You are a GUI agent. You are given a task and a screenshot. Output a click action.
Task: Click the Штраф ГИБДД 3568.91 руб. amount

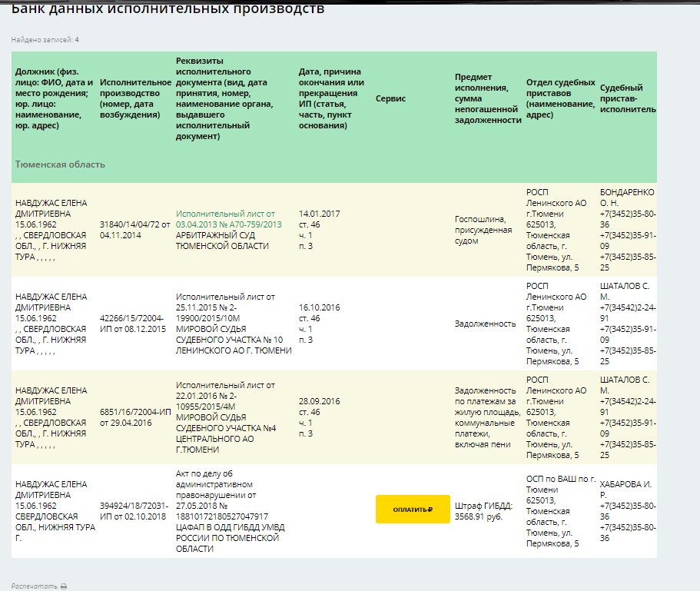coord(483,511)
